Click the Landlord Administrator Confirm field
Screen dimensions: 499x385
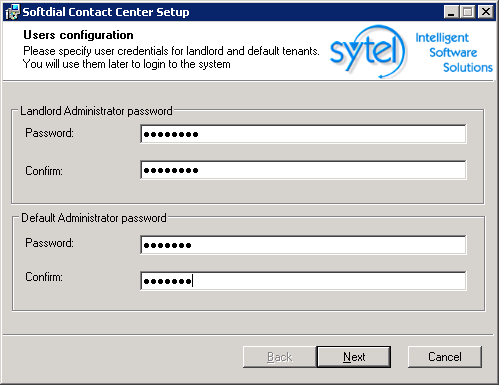point(303,170)
